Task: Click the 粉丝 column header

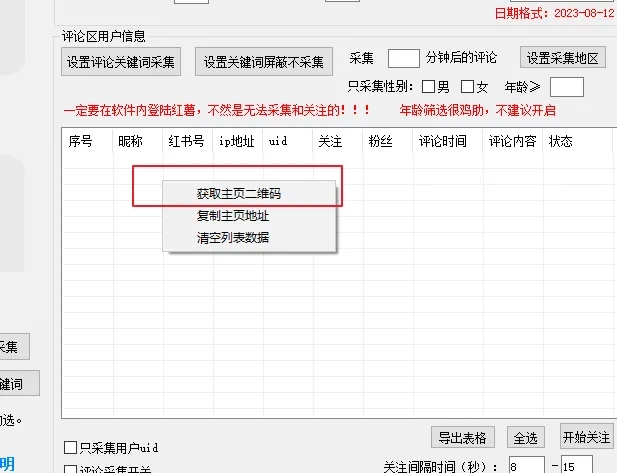Action: click(388, 141)
